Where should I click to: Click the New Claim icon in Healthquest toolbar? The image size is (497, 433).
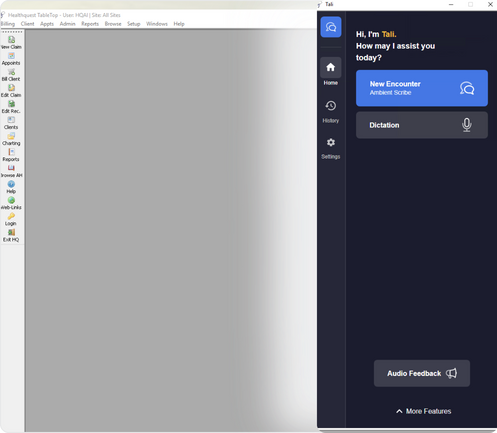(x=11, y=40)
